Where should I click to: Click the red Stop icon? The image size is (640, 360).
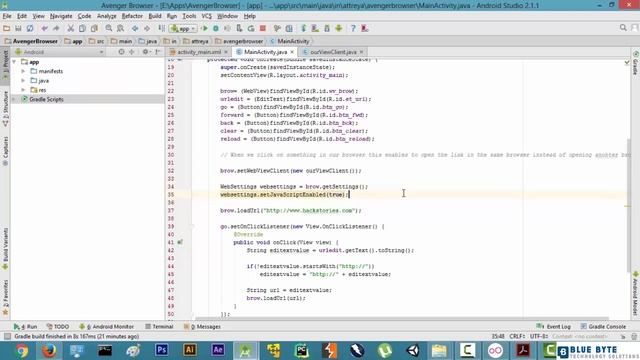263,28
